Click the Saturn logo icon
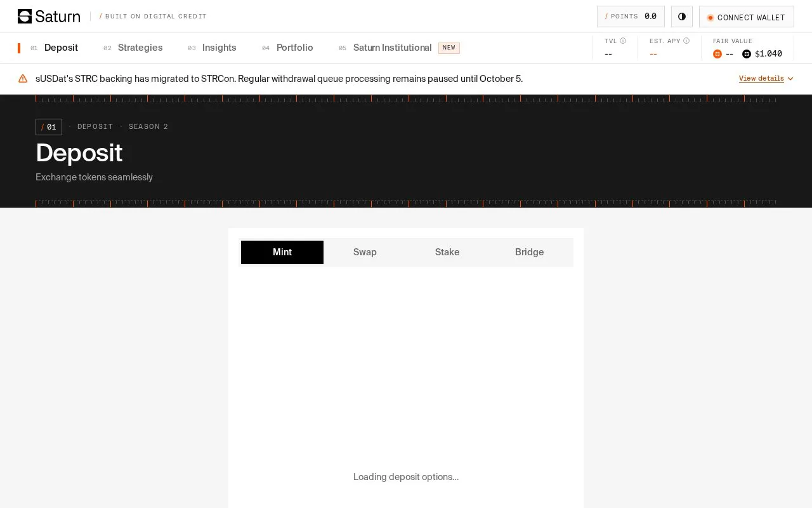The image size is (812, 508). point(25,17)
